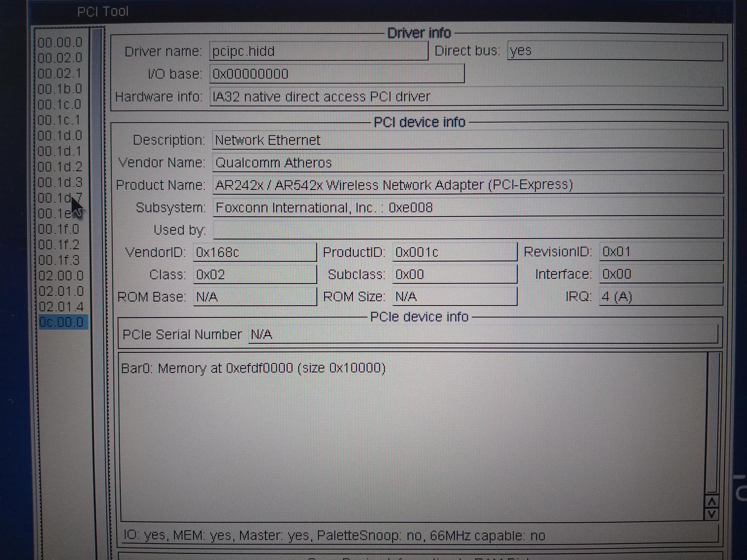Pick the 00.1f.0 PCI device
This screenshot has width=747, height=560.
coord(59,229)
